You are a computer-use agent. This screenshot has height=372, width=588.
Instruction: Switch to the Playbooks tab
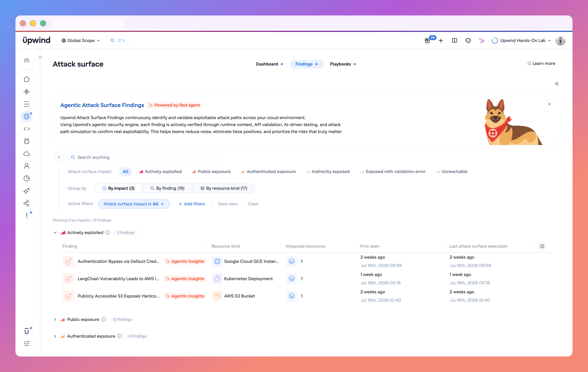click(x=343, y=64)
